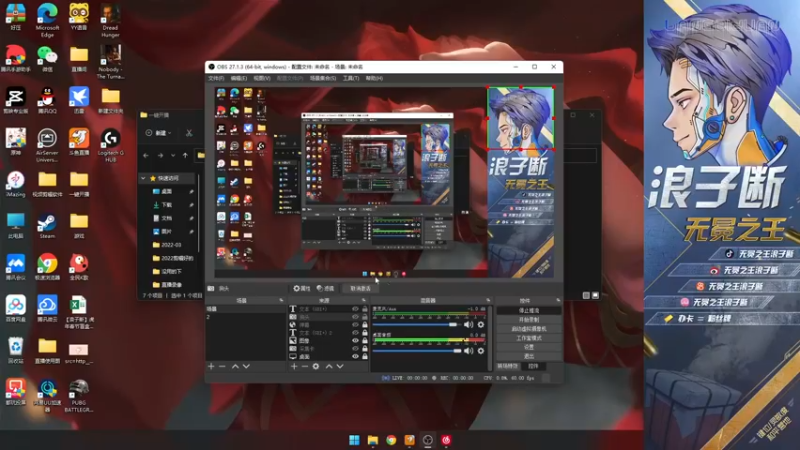Hide the 图像 source with eye icon

coord(355,340)
